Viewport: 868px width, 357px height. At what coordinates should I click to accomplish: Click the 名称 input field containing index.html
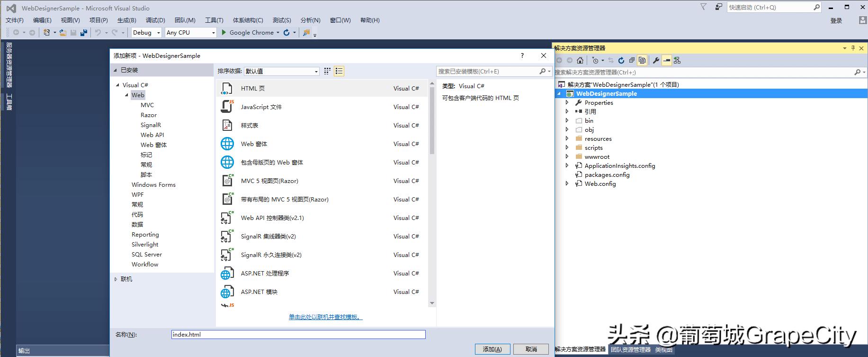click(x=298, y=334)
